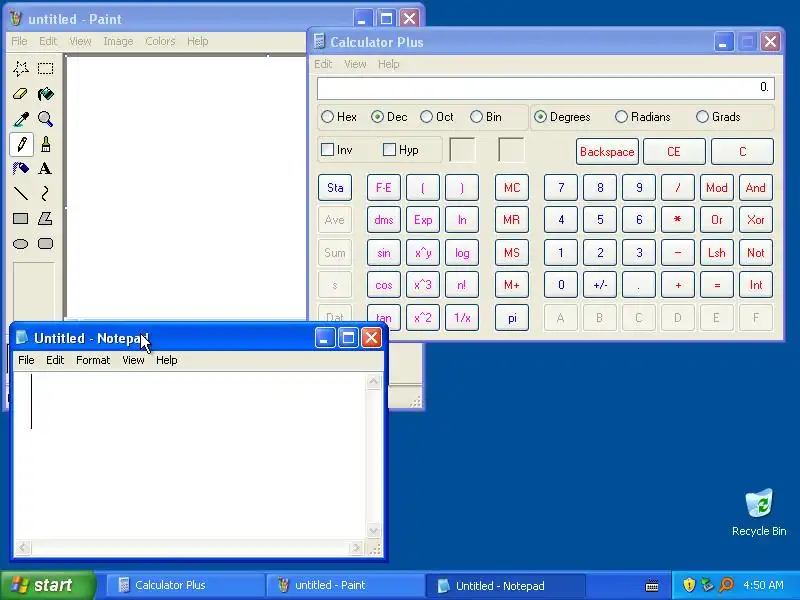
Task: Click inside the Notepad text area
Action: tap(189, 456)
